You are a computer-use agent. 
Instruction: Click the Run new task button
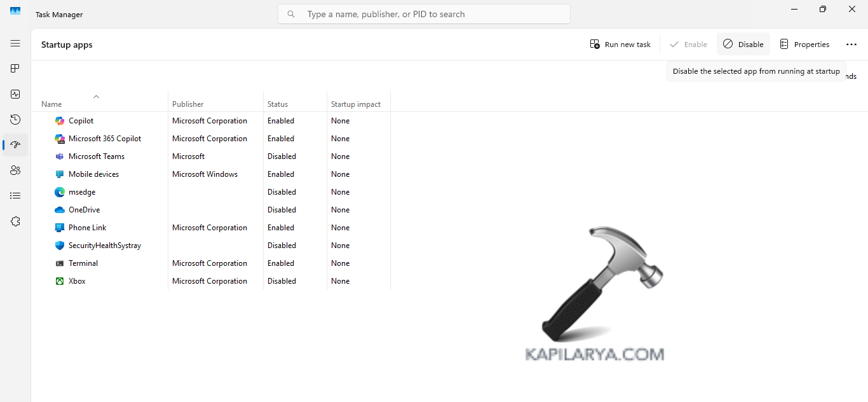tap(620, 45)
